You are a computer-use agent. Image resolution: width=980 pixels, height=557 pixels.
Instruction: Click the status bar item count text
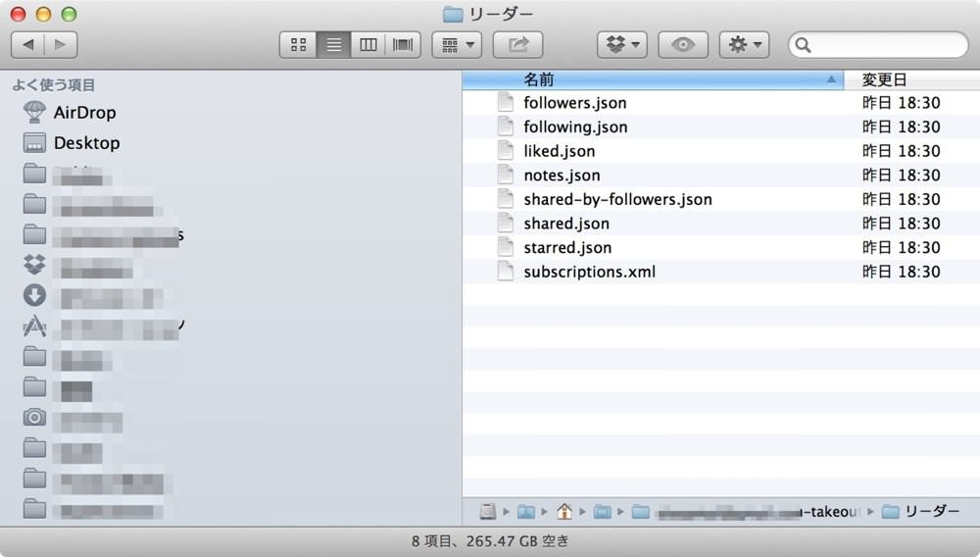click(491, 541)
